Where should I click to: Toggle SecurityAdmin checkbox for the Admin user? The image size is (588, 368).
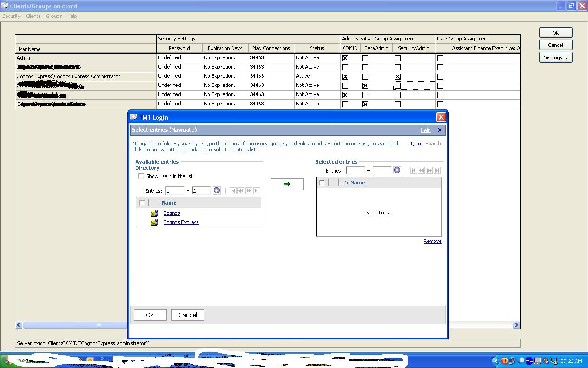[x=397, y=58]
